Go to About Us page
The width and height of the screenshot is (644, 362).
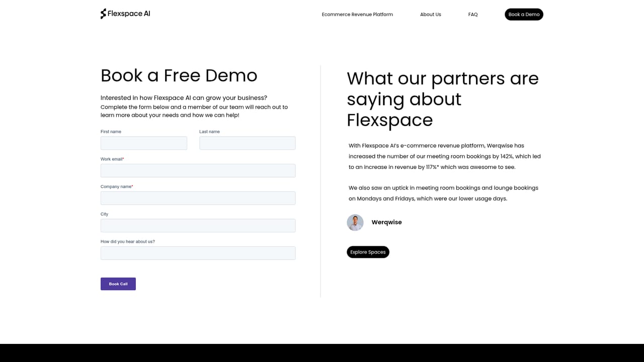431,15
